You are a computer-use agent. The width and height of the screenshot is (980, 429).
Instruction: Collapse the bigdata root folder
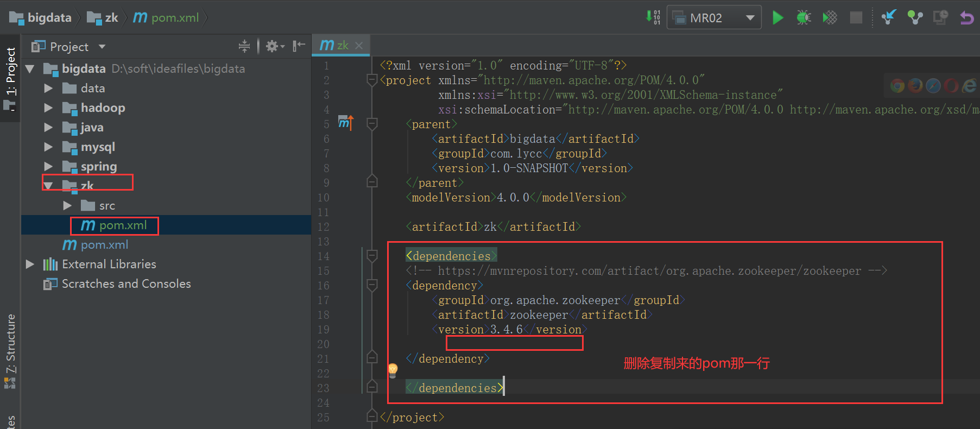tap(30, 69)
